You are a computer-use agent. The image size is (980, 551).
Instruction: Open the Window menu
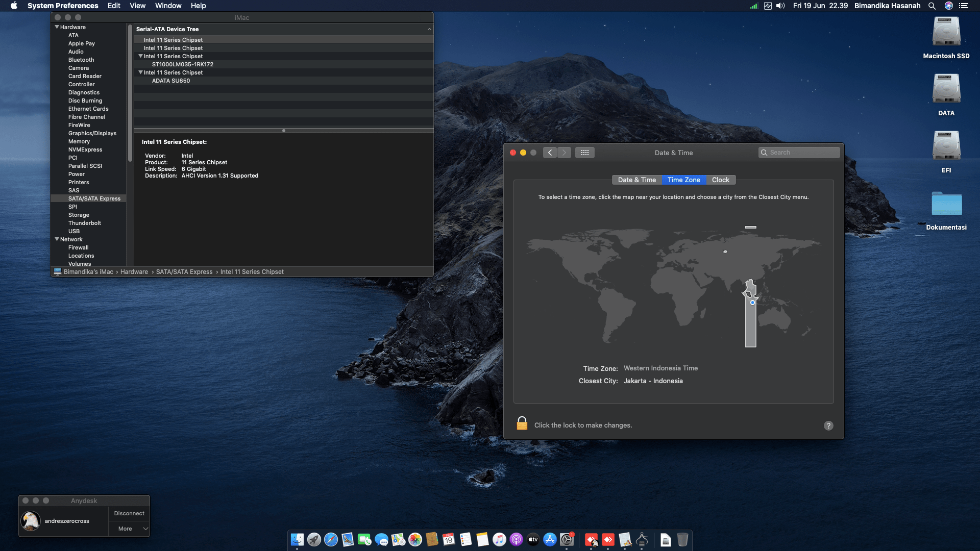pos(168,6)
